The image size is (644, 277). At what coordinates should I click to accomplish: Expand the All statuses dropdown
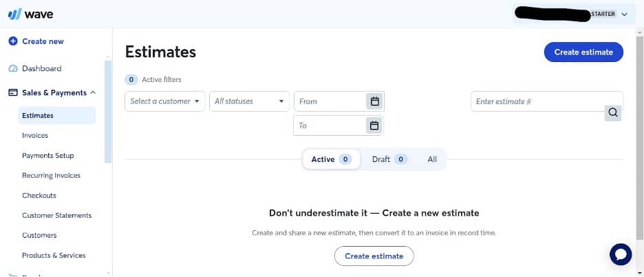(x=248, y=101)
